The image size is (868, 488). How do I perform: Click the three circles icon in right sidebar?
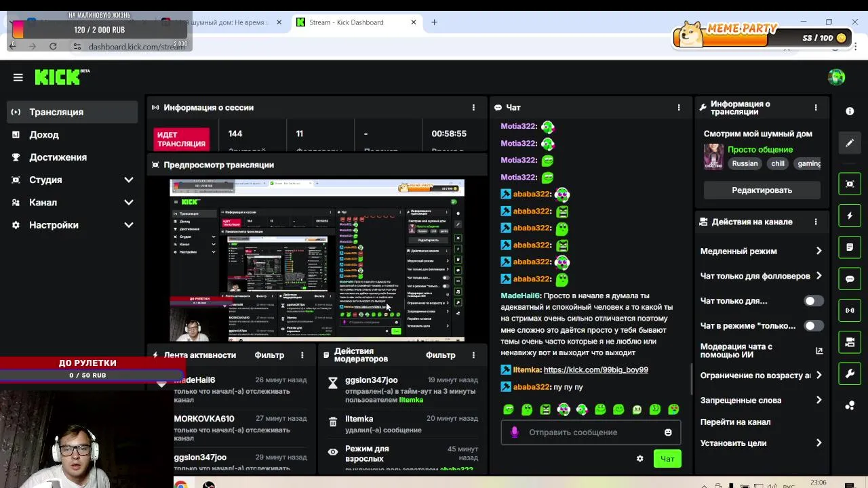click(x=850, y=405)
